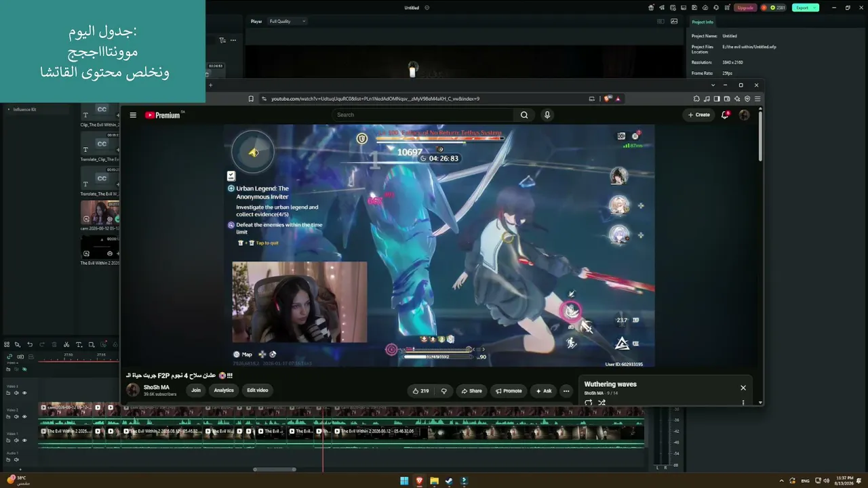The width and height of the screenshot is (868, 488).
Task: Click the YouTube search magnifier button
Action: click(524, 115)
